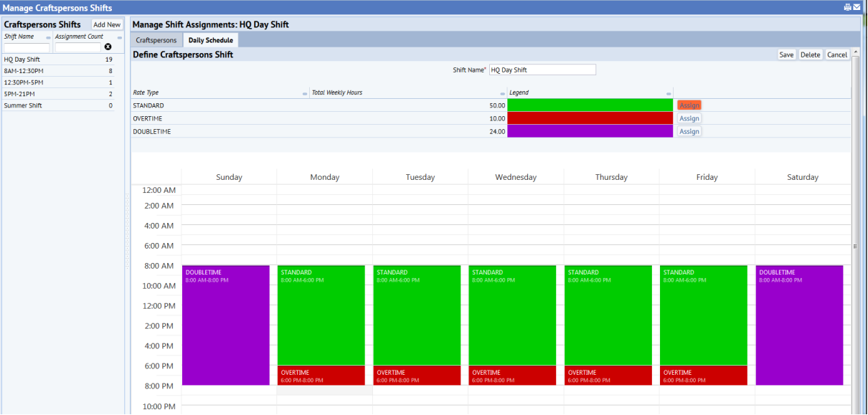Cancel the shift edits
The height and width of the screenshot is (415, 868).
(x=836, y=54)
